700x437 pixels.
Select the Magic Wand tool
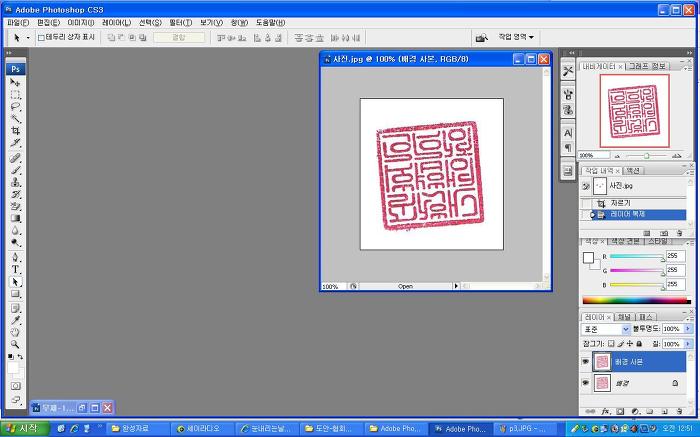[x=15, y=119]
